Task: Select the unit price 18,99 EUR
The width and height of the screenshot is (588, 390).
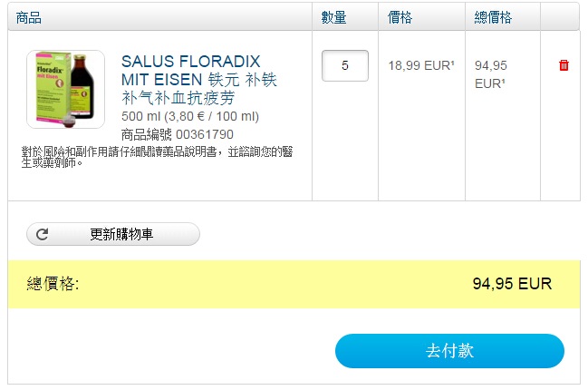Action: coord(421,65)
